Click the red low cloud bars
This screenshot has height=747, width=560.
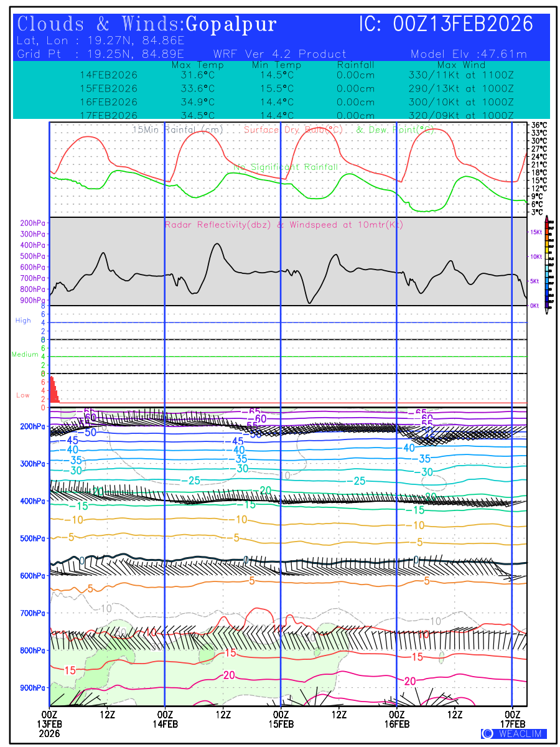point(54,391)
